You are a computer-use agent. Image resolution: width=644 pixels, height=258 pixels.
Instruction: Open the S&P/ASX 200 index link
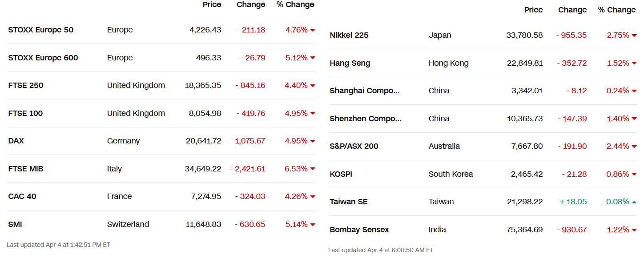(x=354, y=146)
